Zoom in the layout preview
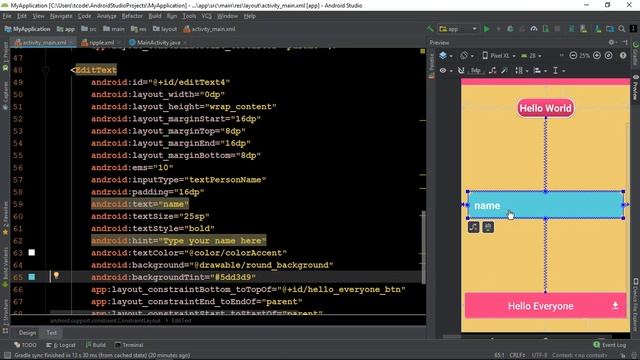The image size is (640, 360). coord(597,56)
